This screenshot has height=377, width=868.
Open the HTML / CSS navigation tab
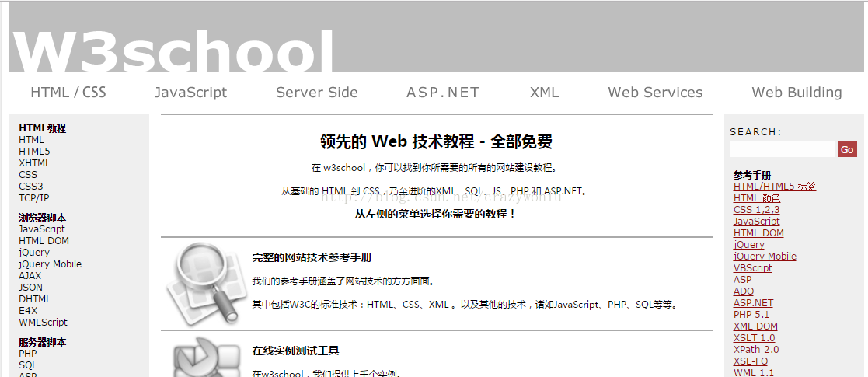(68, 93)
